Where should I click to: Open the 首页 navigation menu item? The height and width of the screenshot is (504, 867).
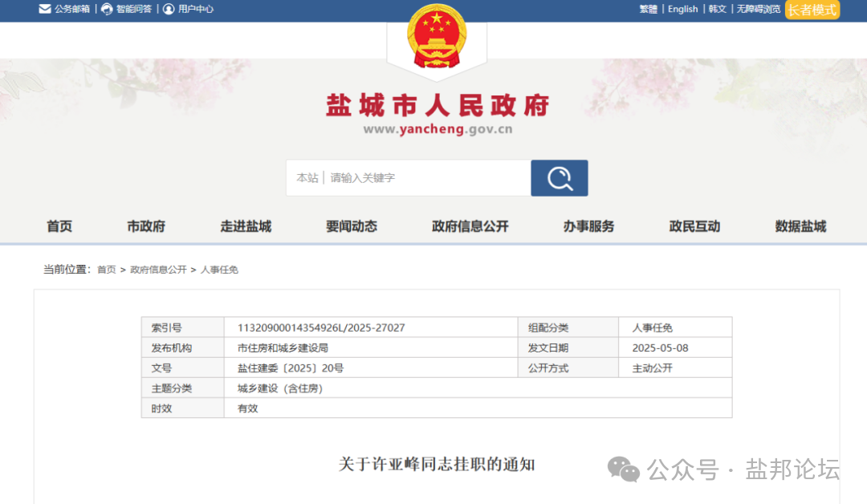(x=59, y=226)
